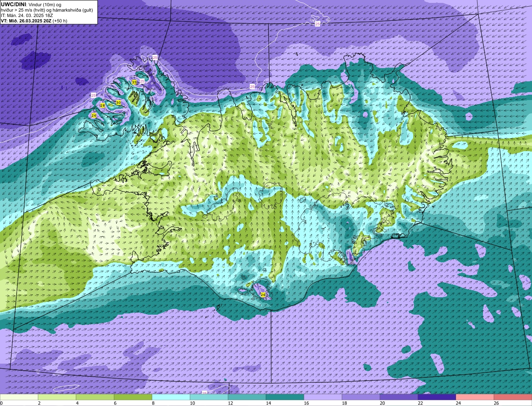Click the UWC/DINI title text
Viewport: 532px width, 406px height.
coord(13,4)
